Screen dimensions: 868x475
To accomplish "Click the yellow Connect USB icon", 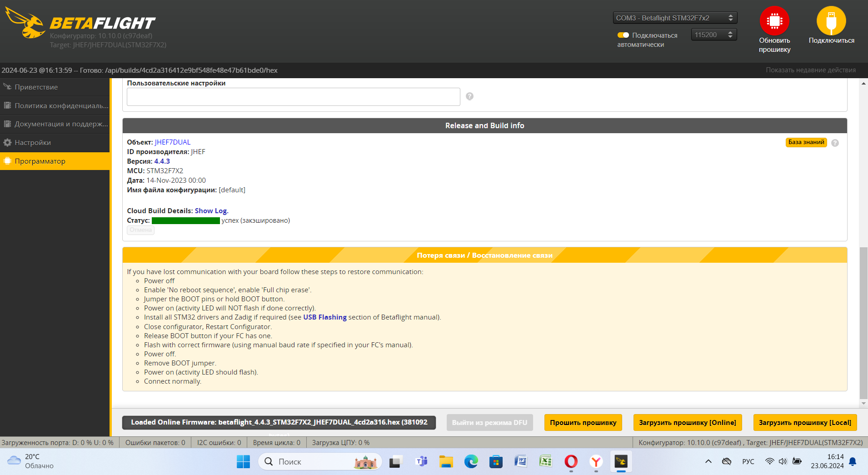I will click(x=831, y=20).
